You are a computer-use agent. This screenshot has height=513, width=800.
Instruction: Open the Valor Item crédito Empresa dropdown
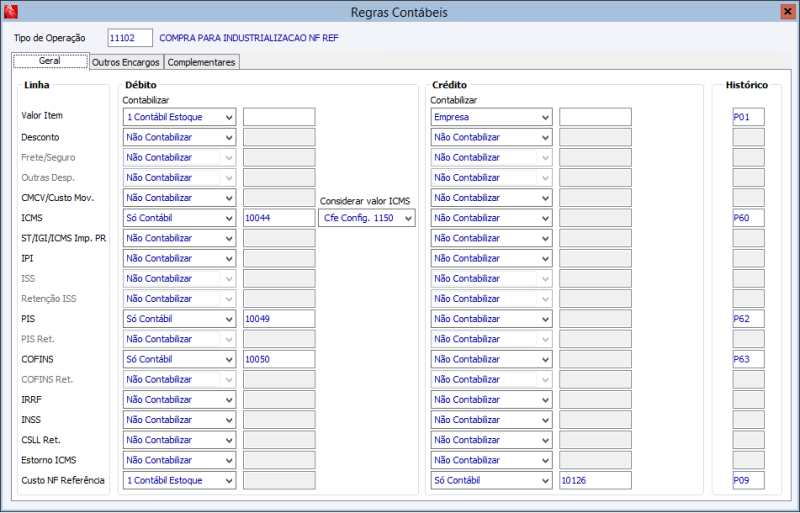(x=544, y=117)
